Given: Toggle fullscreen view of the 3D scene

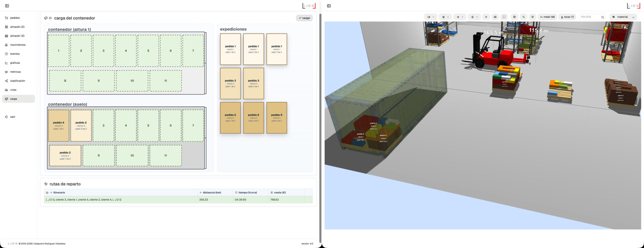Looking at the screenshot, I should [x=504, y=17].
